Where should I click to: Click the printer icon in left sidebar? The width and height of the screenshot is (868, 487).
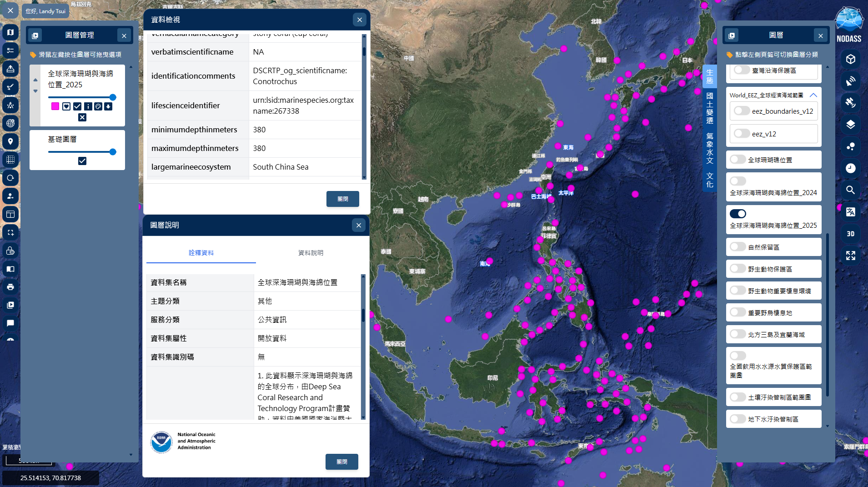[x=10, y=287]
